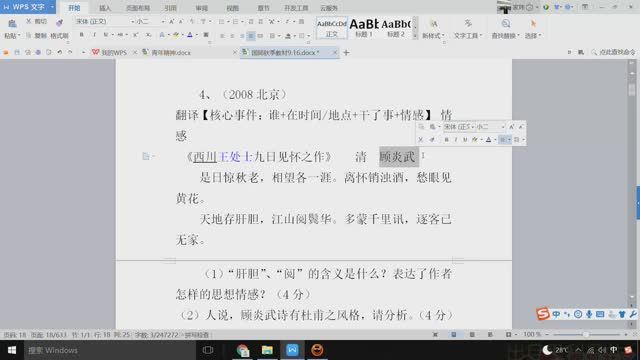Click the highlighter color icon in ribbon
Viewport: 640px width, 360px height.
(176, 35)
